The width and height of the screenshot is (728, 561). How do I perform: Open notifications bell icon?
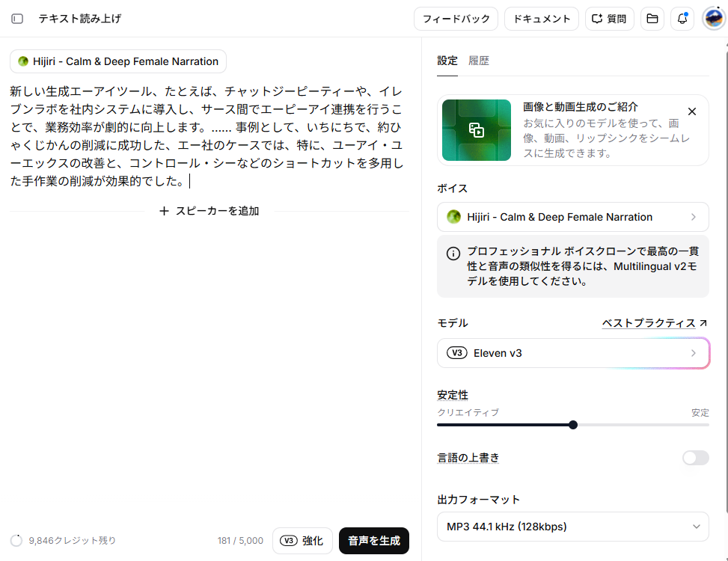pyautogui.click(x=682, y=19)
